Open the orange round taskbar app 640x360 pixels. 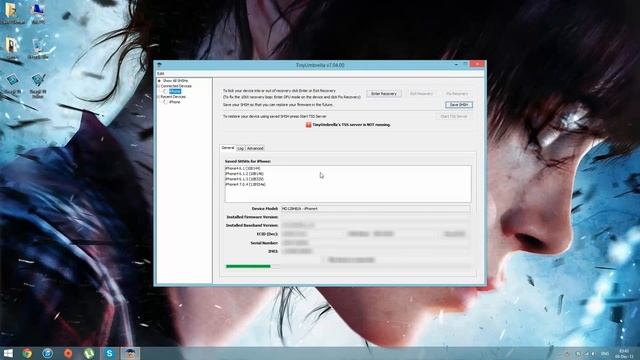(68, 353)
